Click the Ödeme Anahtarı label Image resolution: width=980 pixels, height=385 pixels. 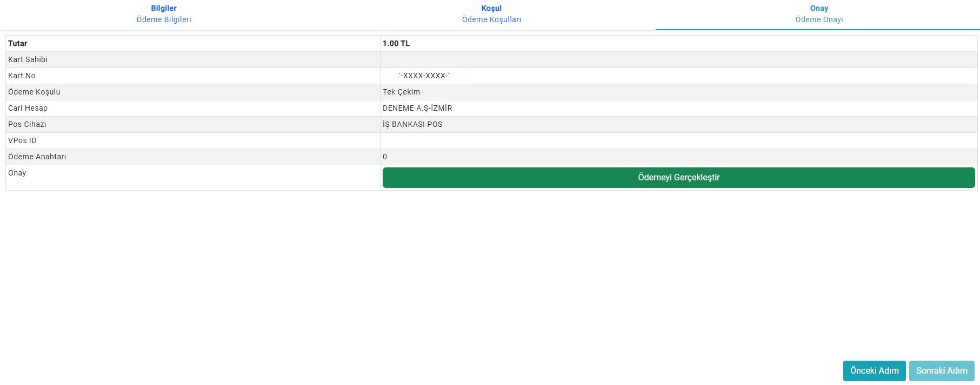click(x=37, y=157)
